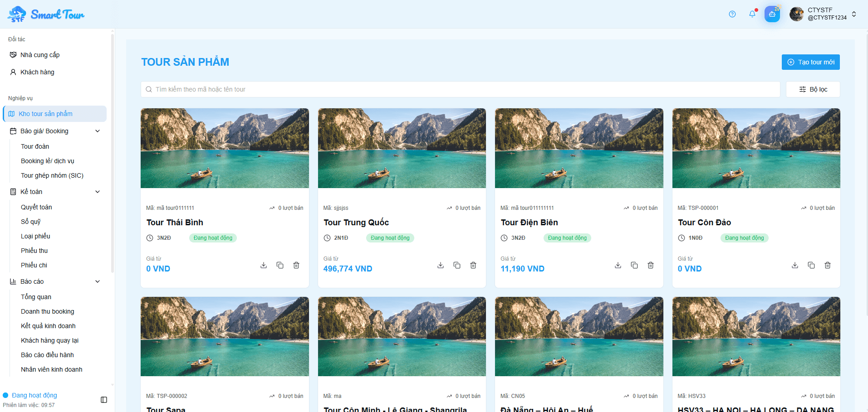Open Tour ghép nhóm (SIC)
This screenshot has width=868, height=412.
coord(52,175)
